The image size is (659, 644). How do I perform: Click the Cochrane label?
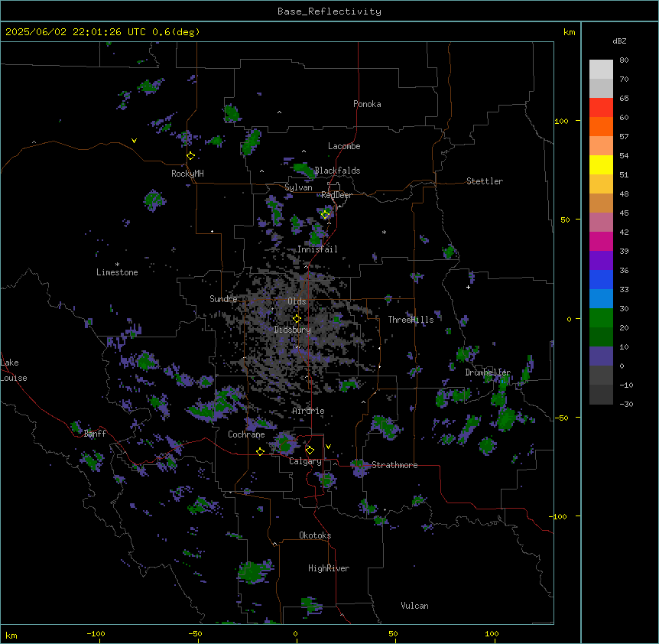[x=246, y=434]
